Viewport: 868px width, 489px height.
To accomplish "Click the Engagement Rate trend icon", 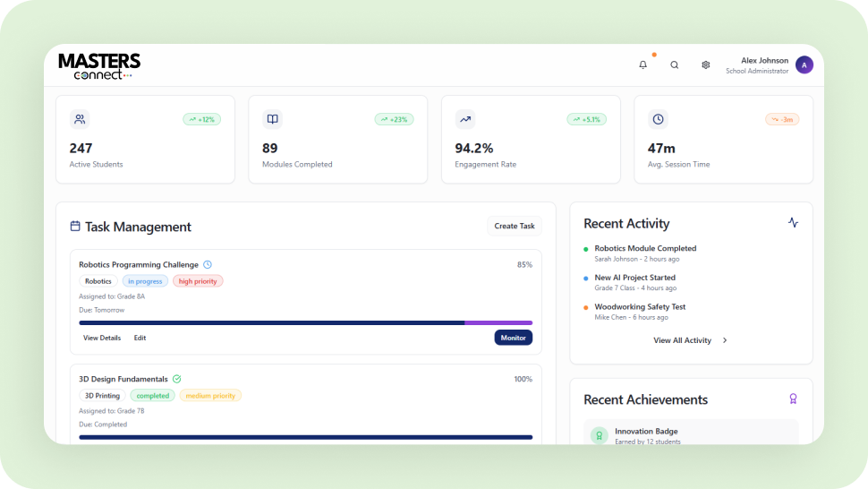I will [465, 119].
